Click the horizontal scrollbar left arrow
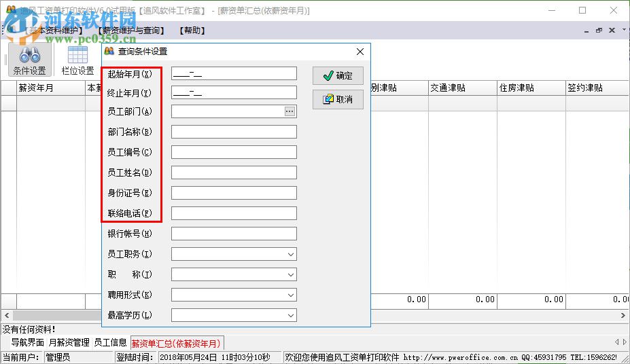The width and height of the screenshot is (630, 364). (x=7, y=315)
